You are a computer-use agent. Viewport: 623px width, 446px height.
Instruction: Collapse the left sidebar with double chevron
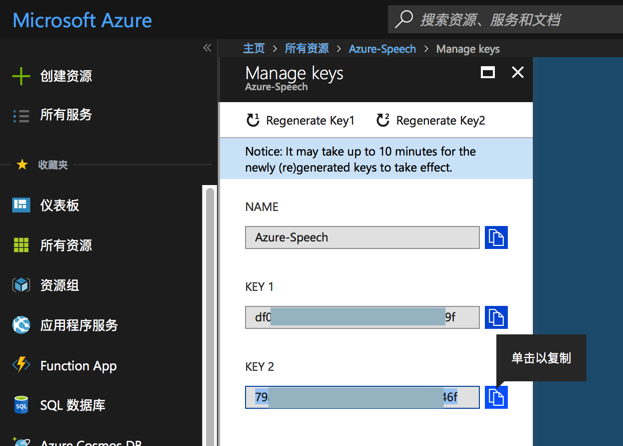207,48
